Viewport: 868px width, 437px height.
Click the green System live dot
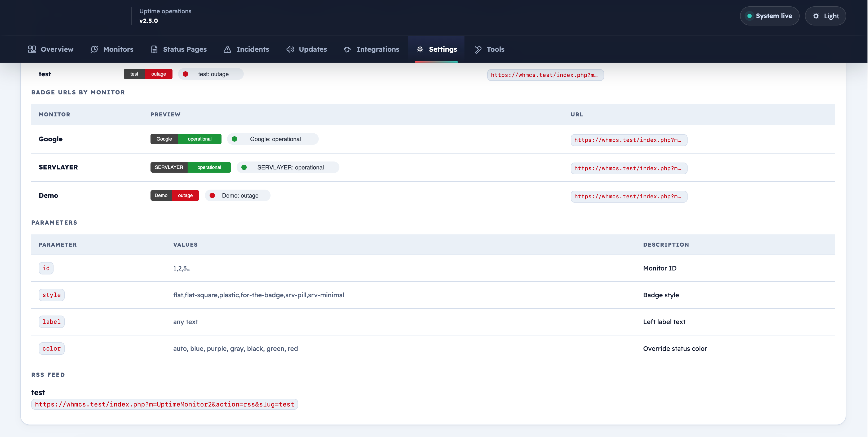[749, 16]
